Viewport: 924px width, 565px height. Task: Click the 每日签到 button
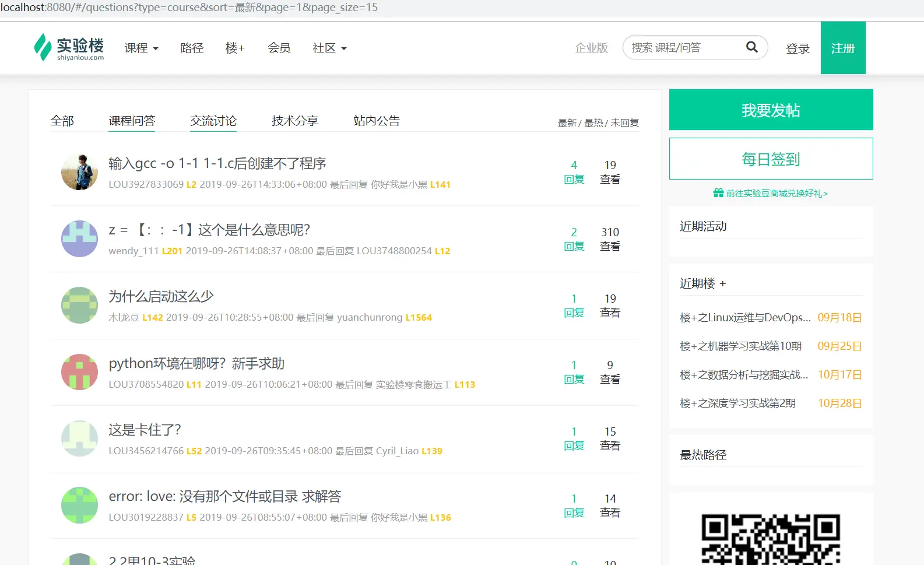tap(771, 159)
